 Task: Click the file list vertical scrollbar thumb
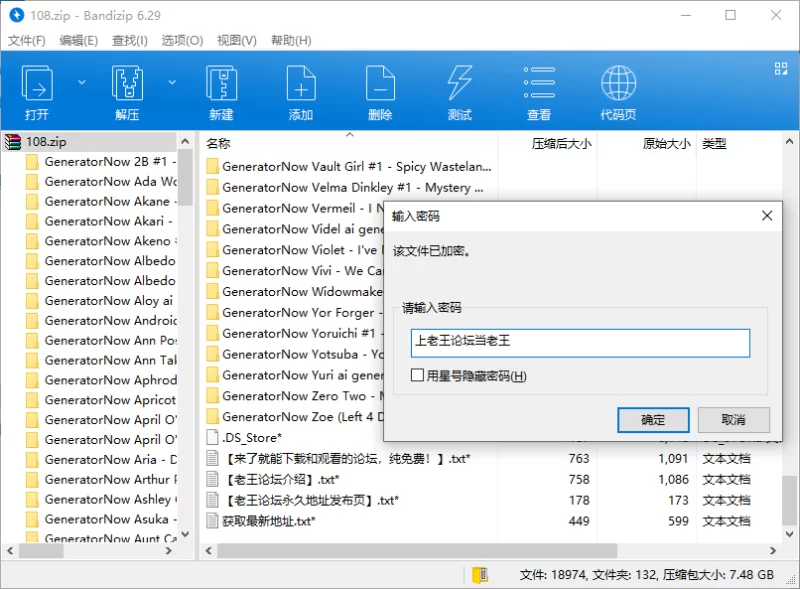(789, 500)
